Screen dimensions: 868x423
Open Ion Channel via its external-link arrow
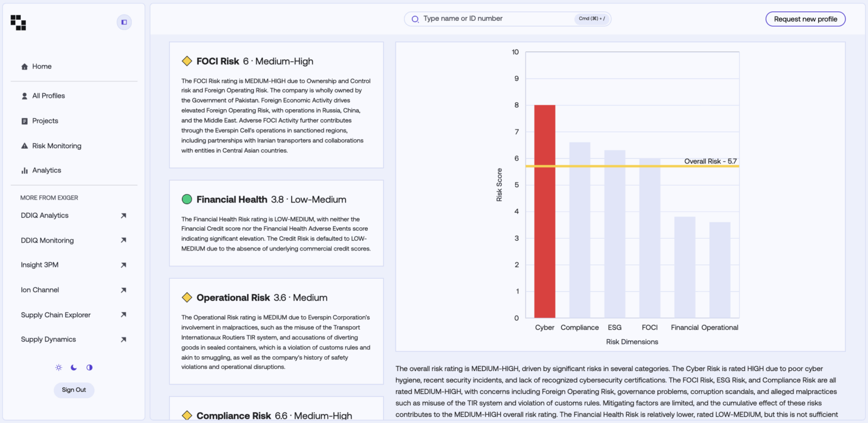click(x=123, y=290)
